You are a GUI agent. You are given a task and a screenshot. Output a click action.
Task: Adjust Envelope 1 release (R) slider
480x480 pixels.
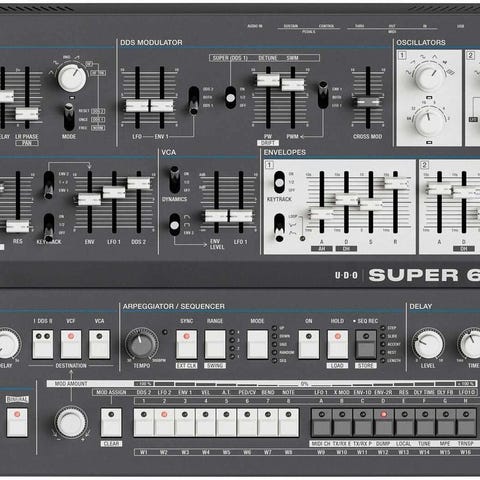396,183
